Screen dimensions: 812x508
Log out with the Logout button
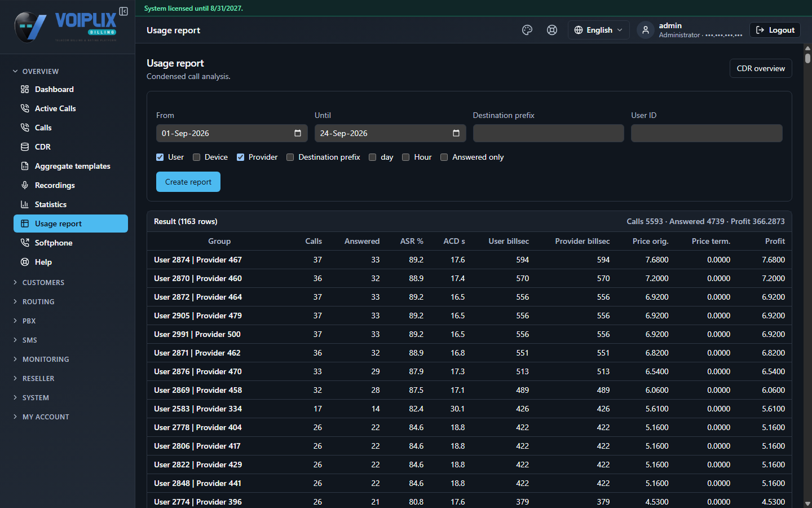[775, 30]
